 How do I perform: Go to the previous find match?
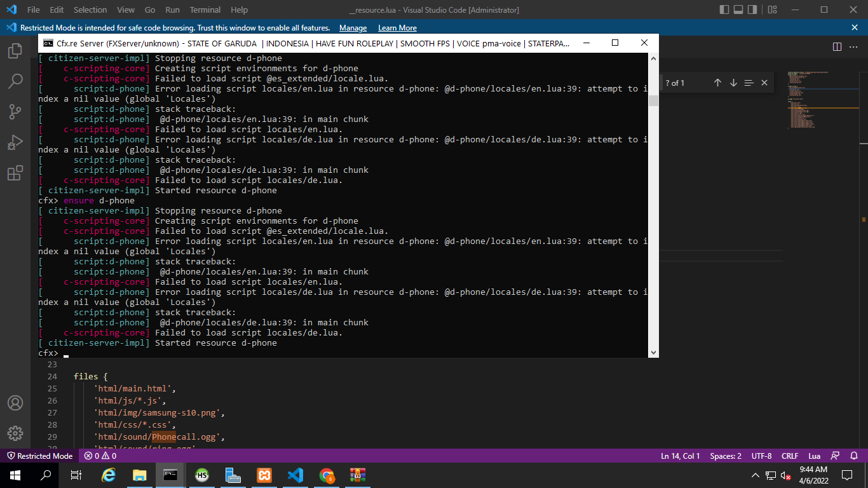(x=717, y=83)
